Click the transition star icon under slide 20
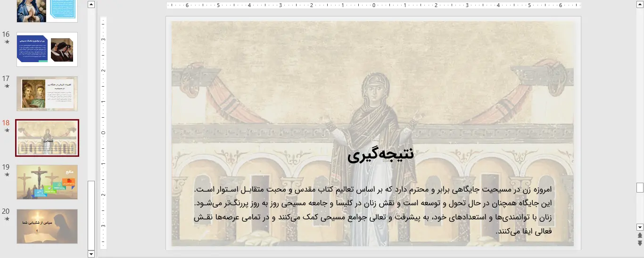644x258 pixels. [x=7, y=219]
